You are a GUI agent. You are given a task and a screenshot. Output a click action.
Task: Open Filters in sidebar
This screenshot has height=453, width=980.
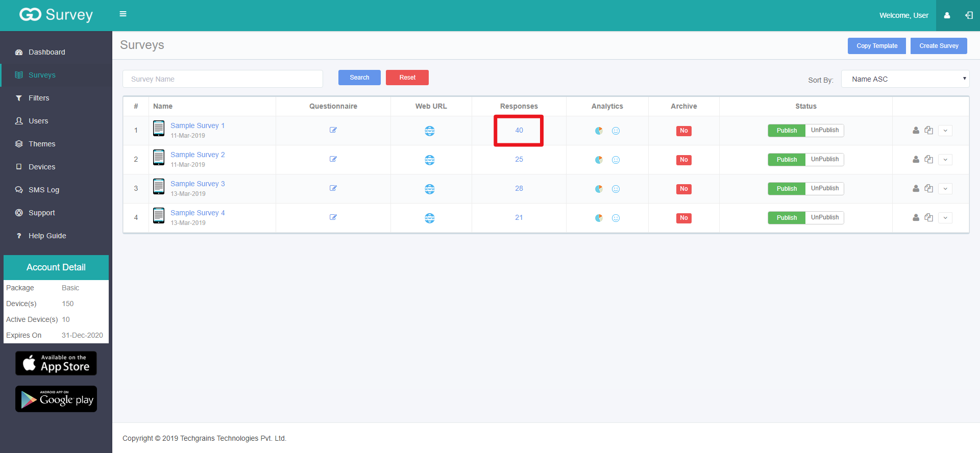coord(56,98)
